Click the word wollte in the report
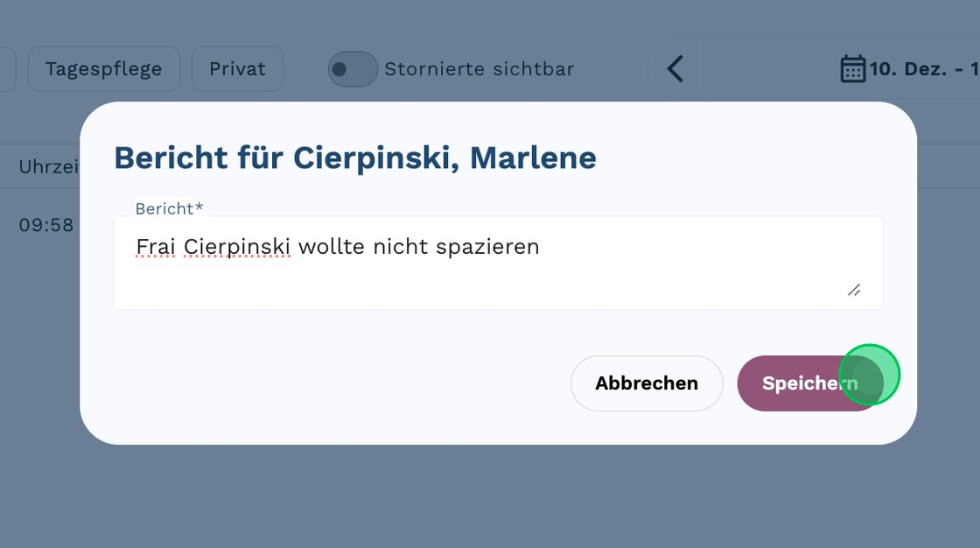This screenshot has height=548, width=980. point(332,247)
